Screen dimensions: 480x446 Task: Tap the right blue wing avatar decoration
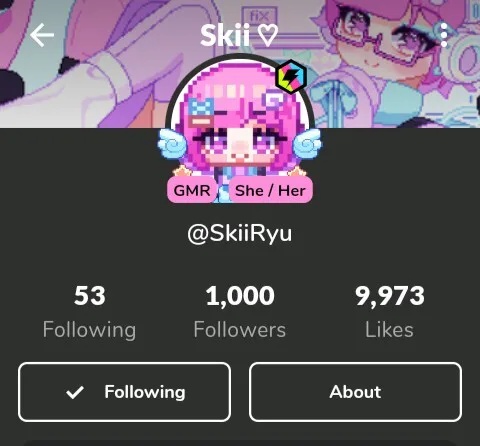307,144
